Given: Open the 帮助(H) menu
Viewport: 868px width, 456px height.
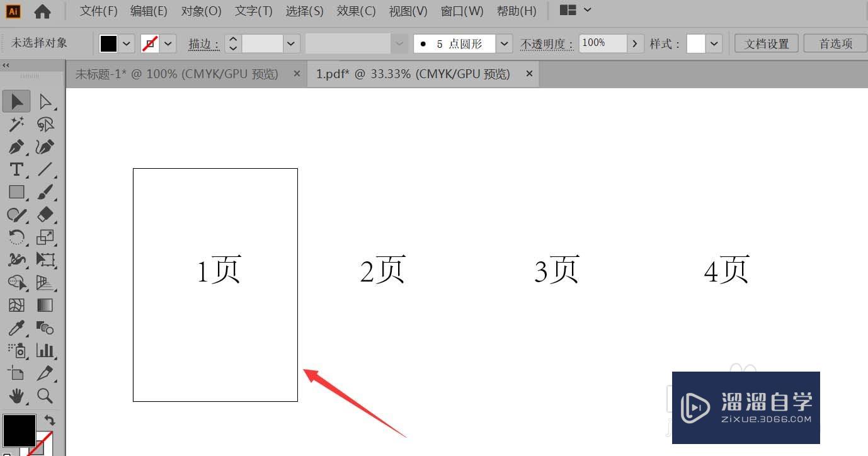Looking at the screenshot, I should click(x=517, y=11).
